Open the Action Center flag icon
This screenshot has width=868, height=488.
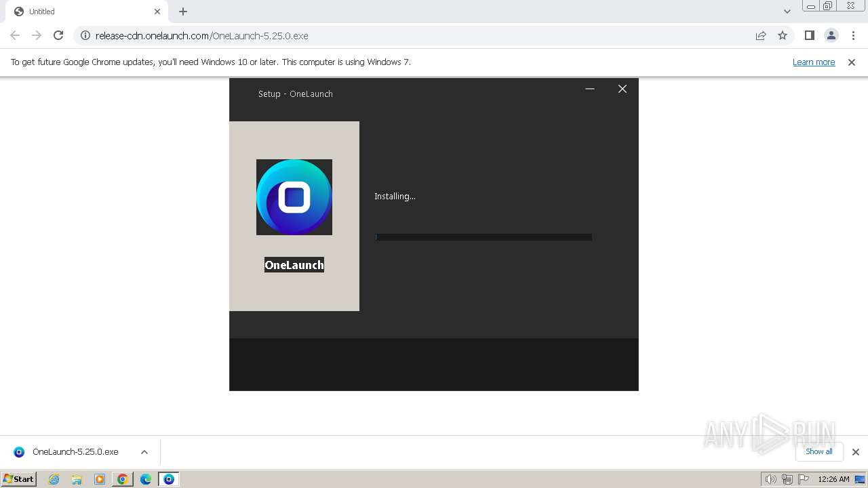click(804, 479)
